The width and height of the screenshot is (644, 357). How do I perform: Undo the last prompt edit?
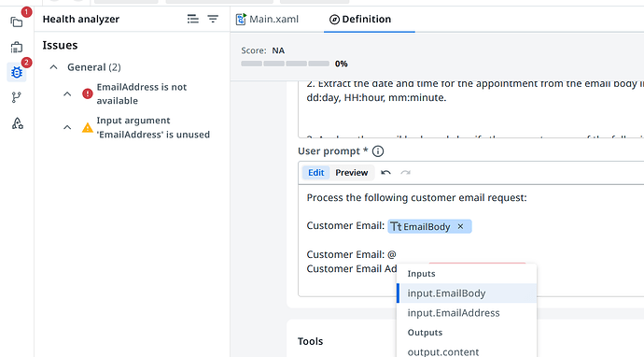tap(385, 173)
